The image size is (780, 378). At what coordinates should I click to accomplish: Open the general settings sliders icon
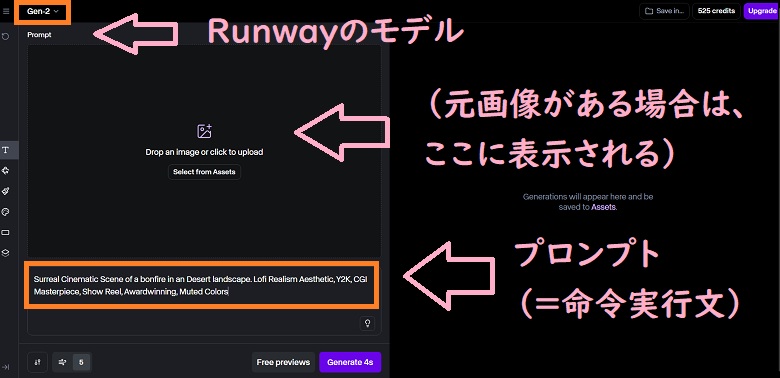click(x=38, y=362)
